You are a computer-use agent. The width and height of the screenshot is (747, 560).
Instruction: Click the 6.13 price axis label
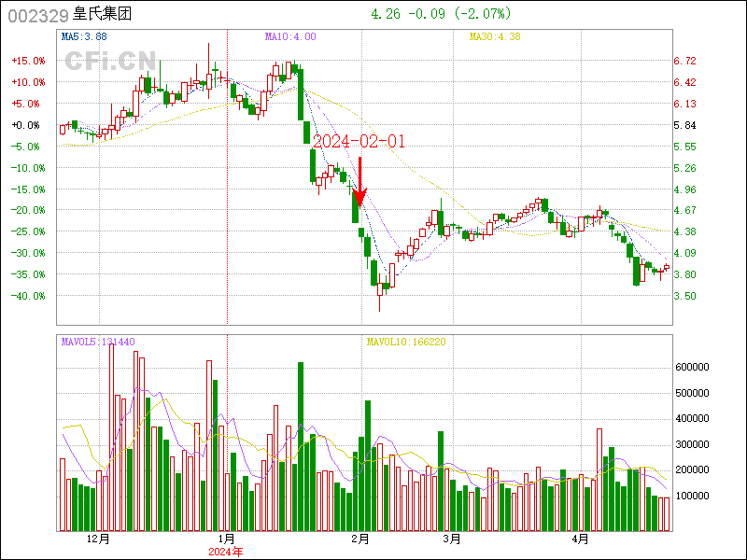[684, 104]
